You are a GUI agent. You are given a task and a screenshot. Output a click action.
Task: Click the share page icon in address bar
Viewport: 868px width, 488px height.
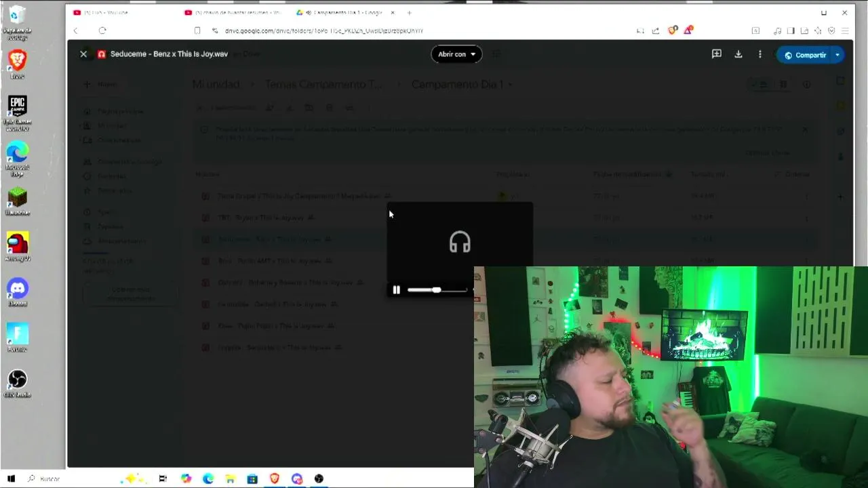tap(656, 30)
